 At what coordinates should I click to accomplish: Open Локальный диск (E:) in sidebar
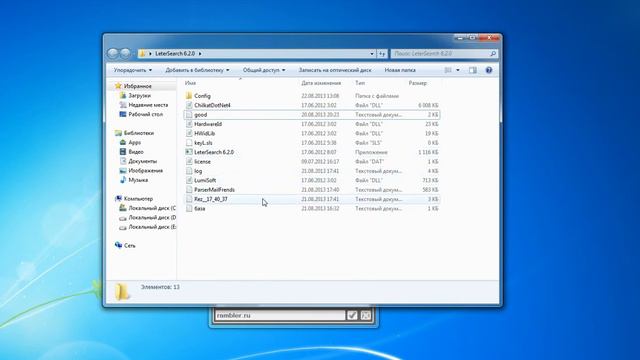point(152,227)
